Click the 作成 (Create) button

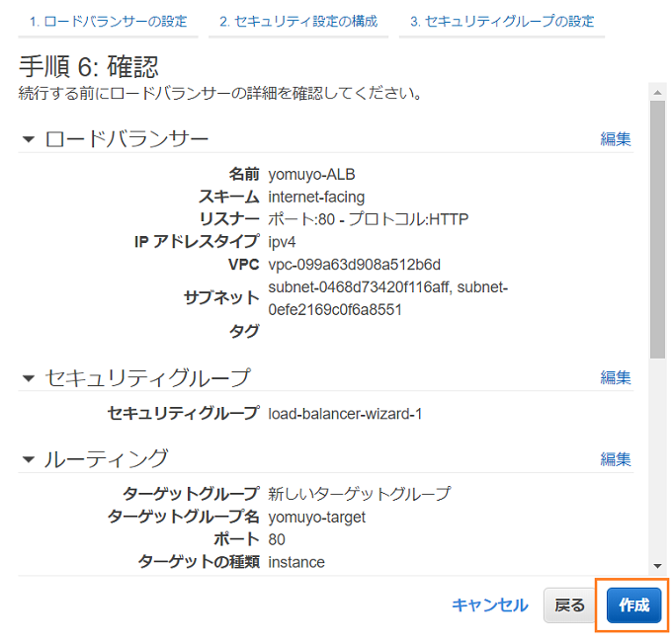[x=633, y=604]
